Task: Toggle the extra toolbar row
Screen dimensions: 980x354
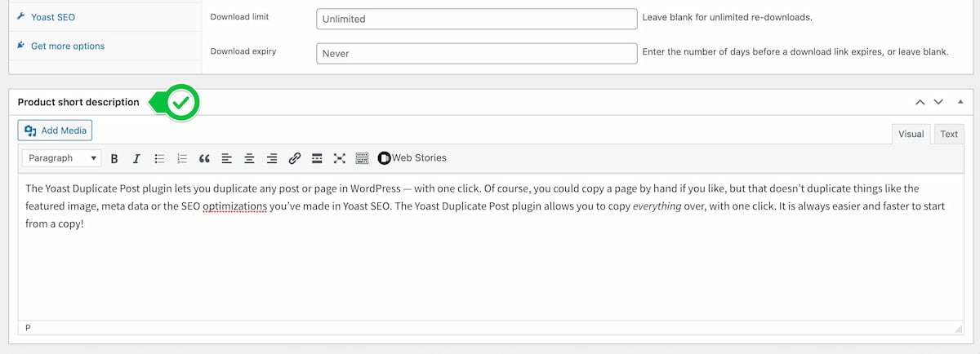Action: (x=363, y=158)
